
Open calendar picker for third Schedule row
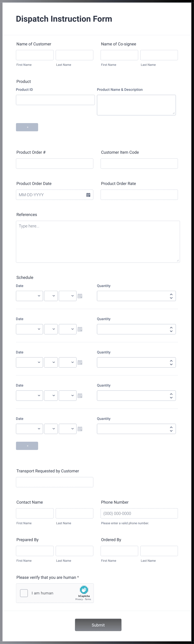[80, 362]
